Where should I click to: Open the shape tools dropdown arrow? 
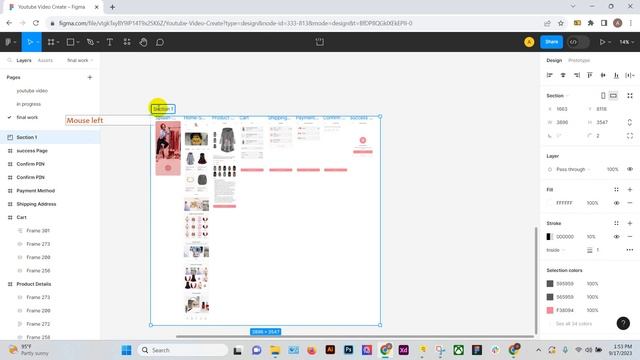(78, 42)
